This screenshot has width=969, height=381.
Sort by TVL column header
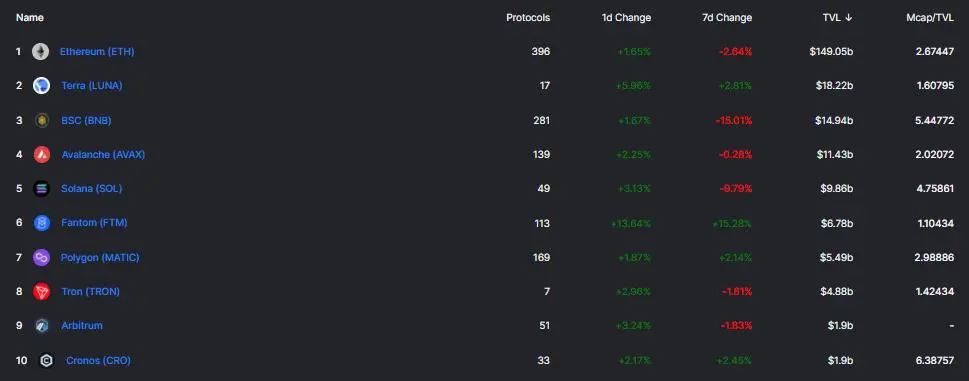coord(837,18)
